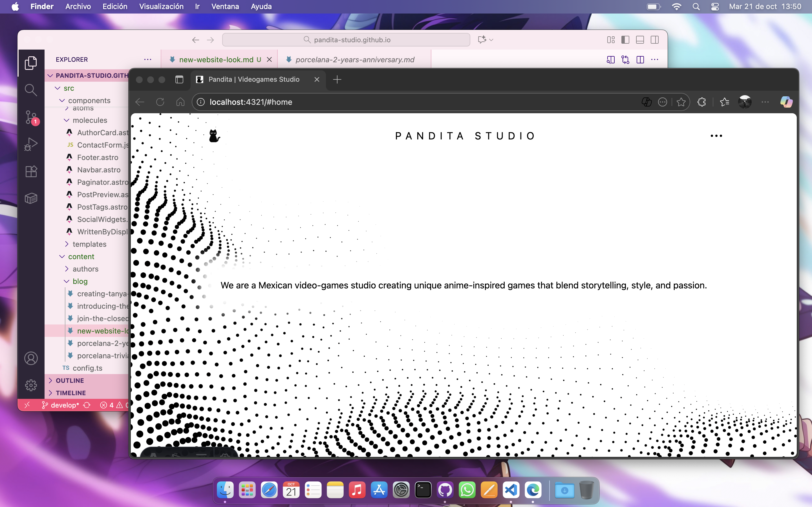Toggle primary side bar in VS Code
Image resolution: width=812 pixels, height=507 pixels.
tap(625, 40)
